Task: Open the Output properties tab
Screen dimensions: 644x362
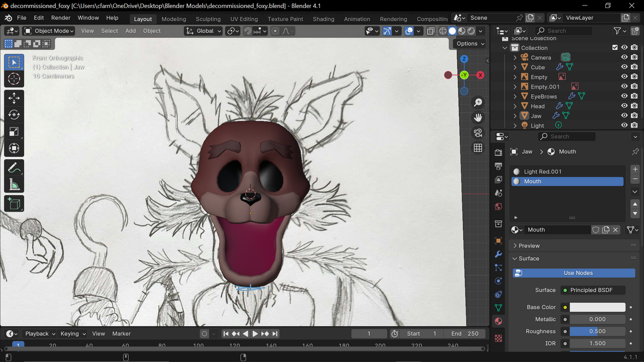Action: click(499, 166)
